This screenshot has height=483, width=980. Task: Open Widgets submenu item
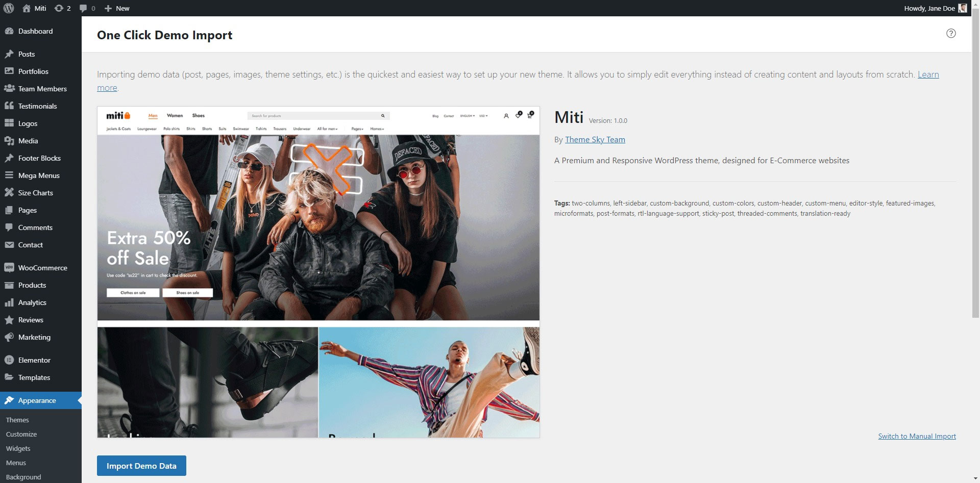tap(18, 448)
